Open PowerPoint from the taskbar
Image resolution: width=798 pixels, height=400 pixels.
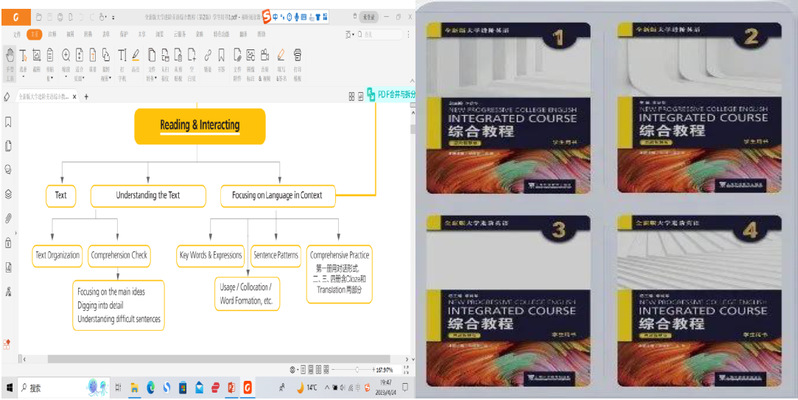[x=231, y=388]
